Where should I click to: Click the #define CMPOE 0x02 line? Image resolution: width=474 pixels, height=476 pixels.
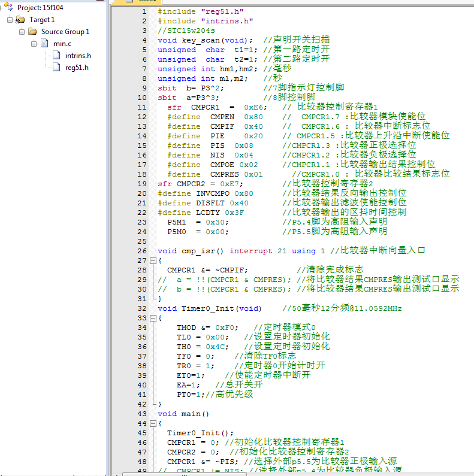click(212, 165)
